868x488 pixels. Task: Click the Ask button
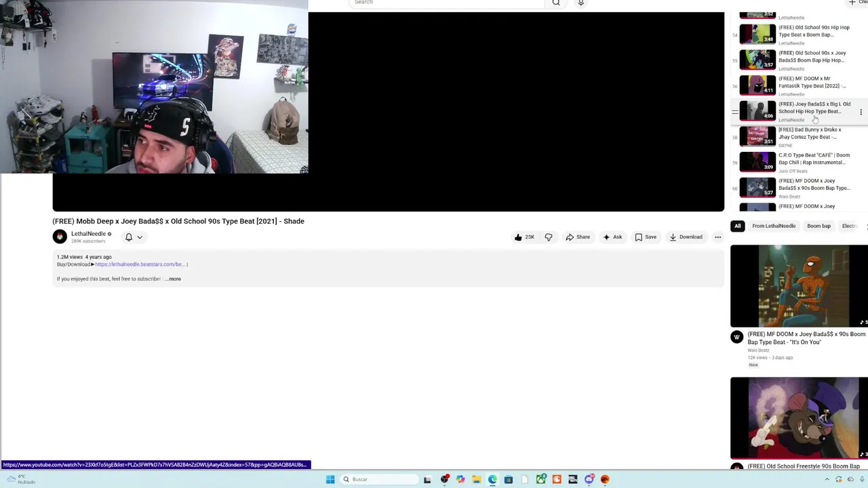[x=612, y=237]
